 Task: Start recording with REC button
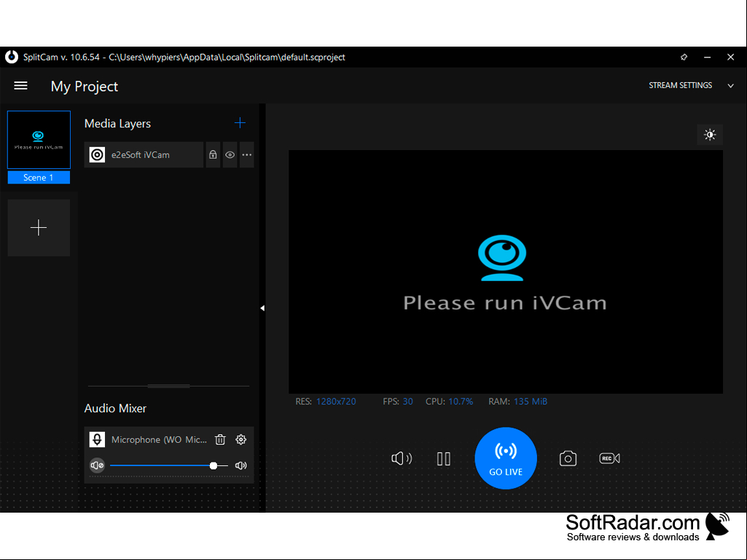pyautogui.click(x=610, y=459)
